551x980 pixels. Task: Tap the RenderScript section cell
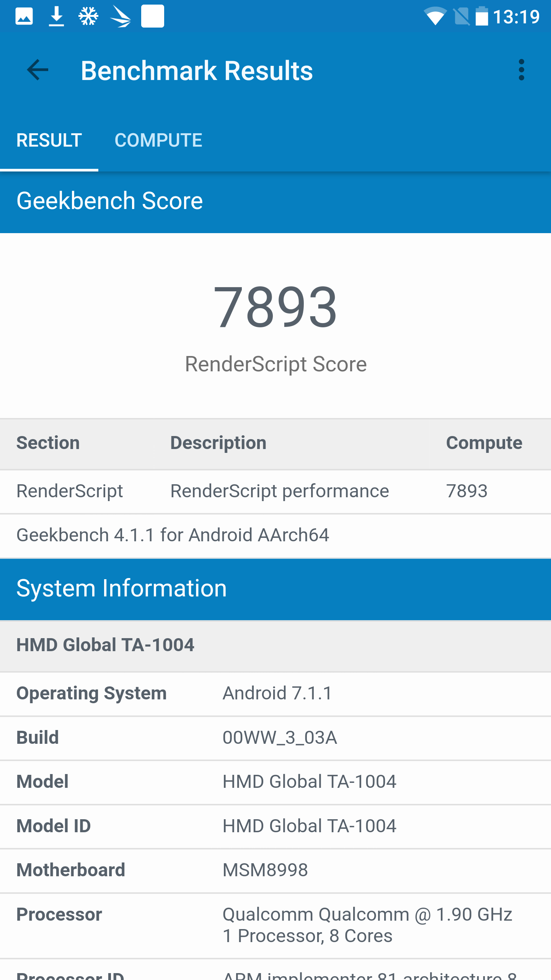[70, 491]
